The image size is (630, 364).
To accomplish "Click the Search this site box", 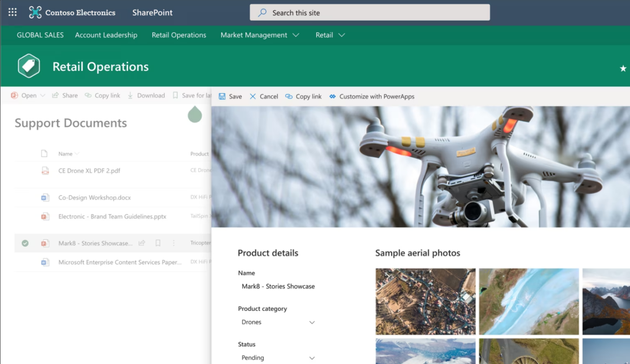I will [x=370, y=13].
